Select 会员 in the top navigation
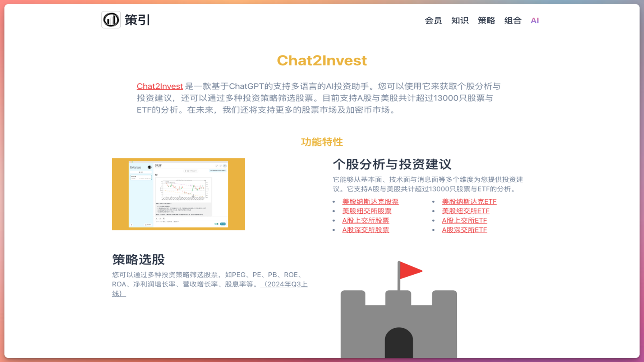Image resolution: width=644 pixels, height=362 pixels. tap(433, 20)
